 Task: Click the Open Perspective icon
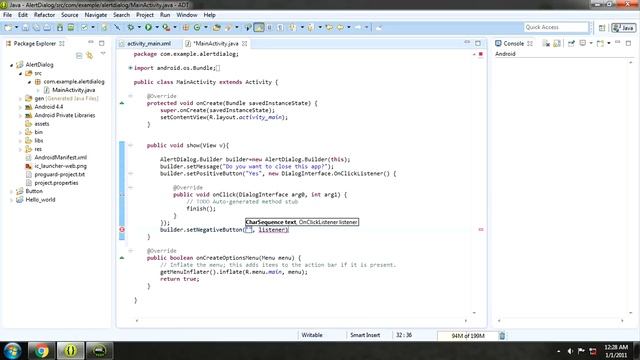click(x=602, y=27)
